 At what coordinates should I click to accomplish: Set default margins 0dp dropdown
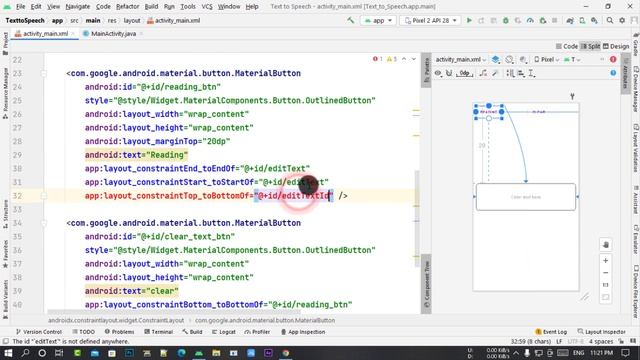pyautogui.click(x=465, y=73)
